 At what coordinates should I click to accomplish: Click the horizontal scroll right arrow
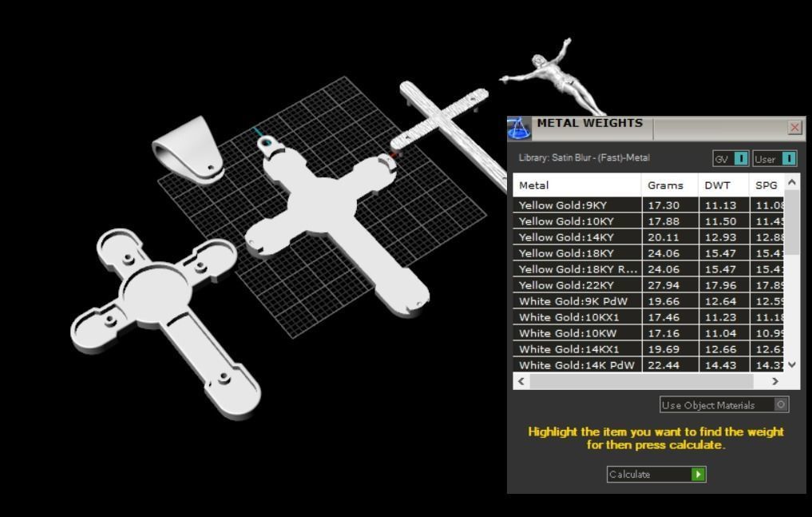[x=774, y=381]
